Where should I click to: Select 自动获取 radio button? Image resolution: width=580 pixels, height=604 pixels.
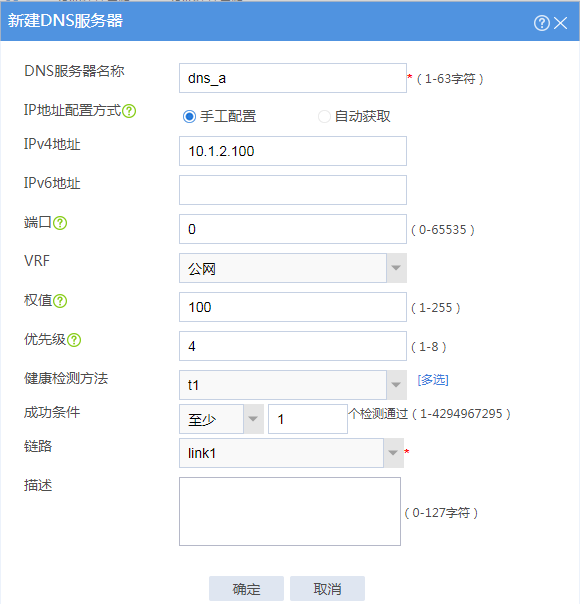click(324, 116)
